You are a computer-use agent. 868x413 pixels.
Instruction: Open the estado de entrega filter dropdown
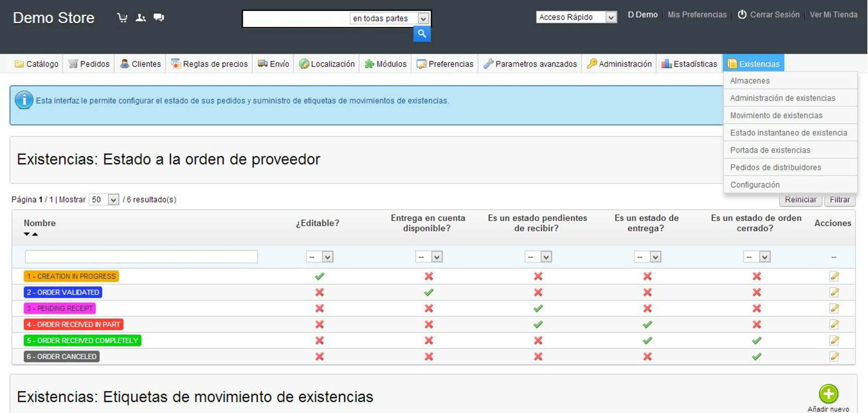tap(647, 257)
